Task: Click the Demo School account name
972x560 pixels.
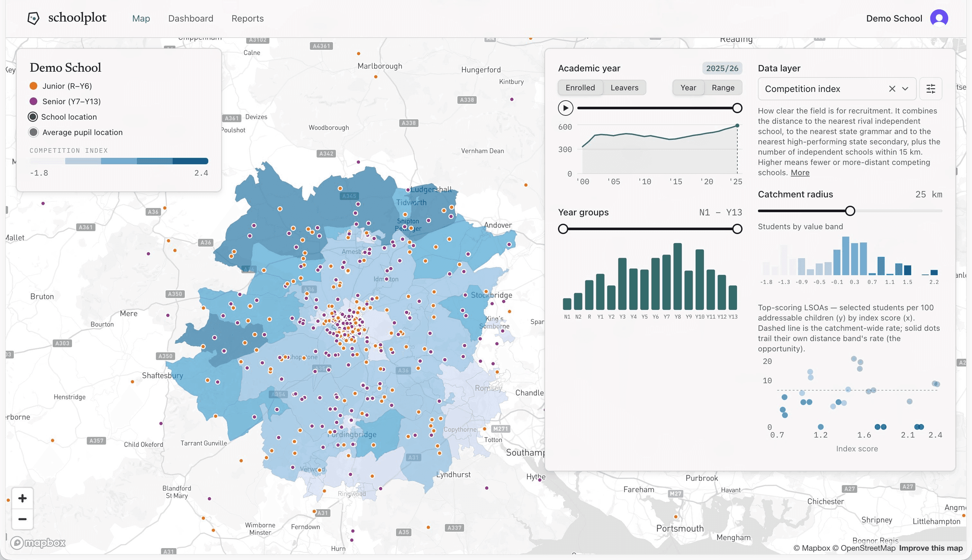Action: pos(894,18)
